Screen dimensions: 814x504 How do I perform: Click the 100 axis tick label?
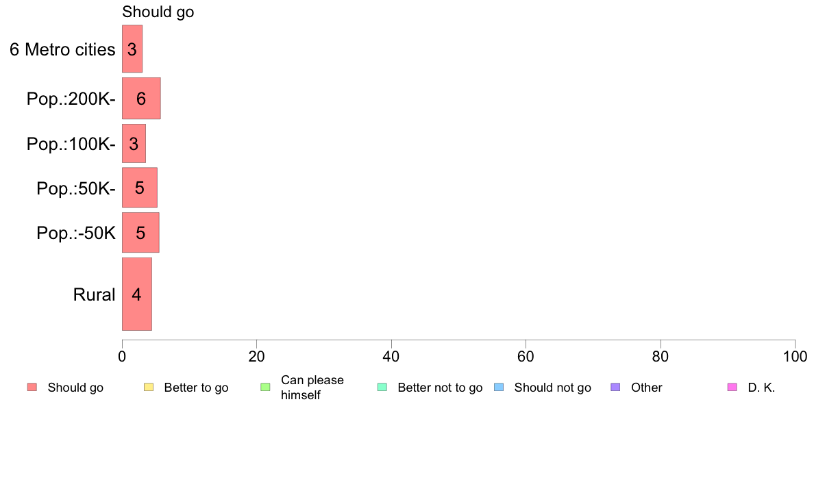[x=795, y=357]
